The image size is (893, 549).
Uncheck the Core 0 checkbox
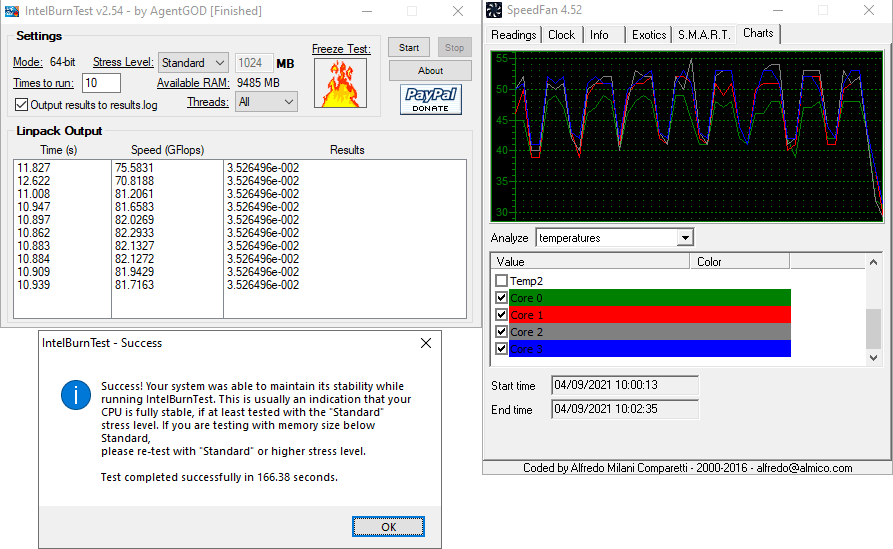tap(501, 297)
